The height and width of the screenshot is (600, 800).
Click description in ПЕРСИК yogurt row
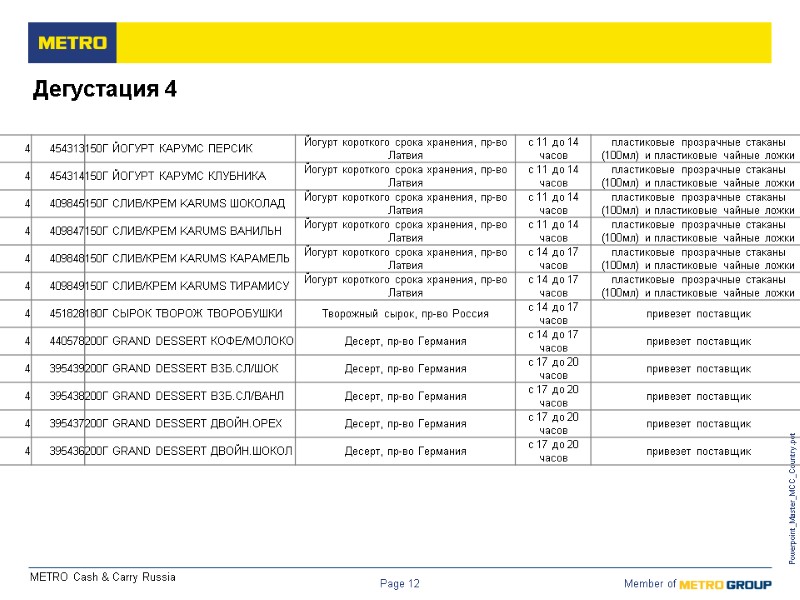click(405, 148)
